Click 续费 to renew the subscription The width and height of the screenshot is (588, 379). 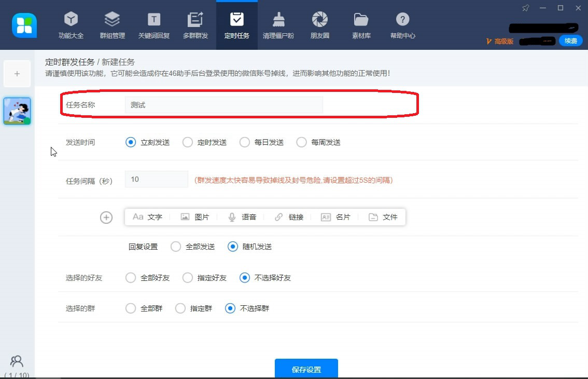pyautogui.click(x=570, y=40)
